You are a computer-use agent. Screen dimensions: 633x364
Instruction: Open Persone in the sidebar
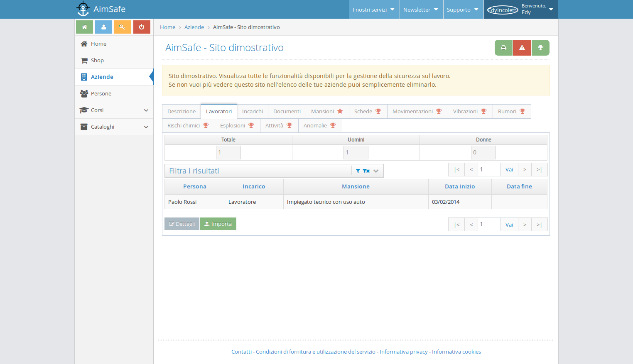click(114, 94)
